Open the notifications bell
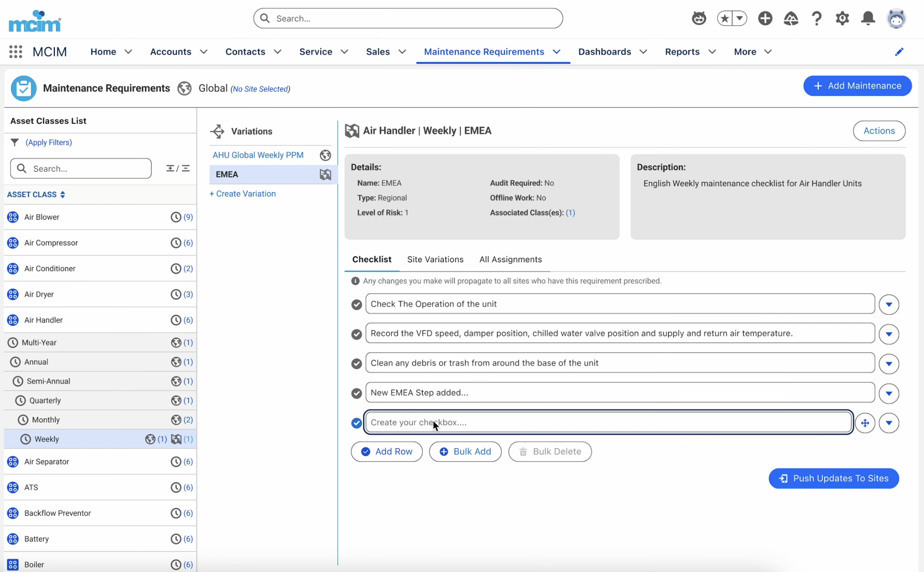The image size is (924, 572). tap(868, 18)
